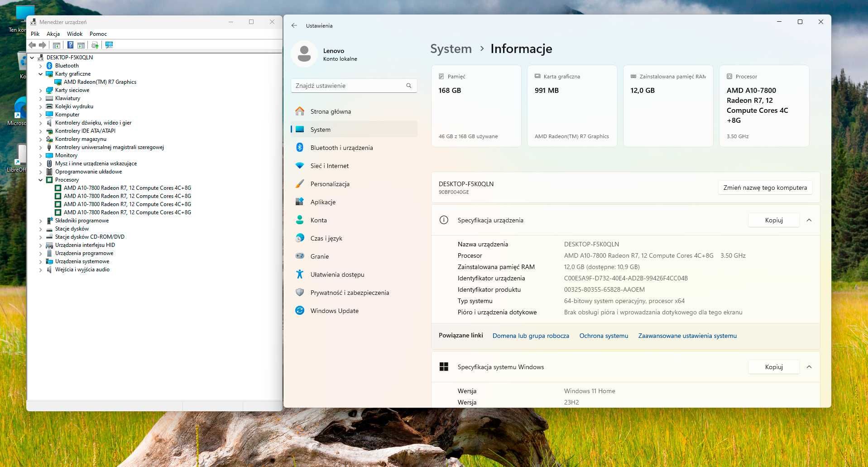
Task: Click the show/hide console tree toolbar icon
Action: pyautogui.click(x=57, y=45)
